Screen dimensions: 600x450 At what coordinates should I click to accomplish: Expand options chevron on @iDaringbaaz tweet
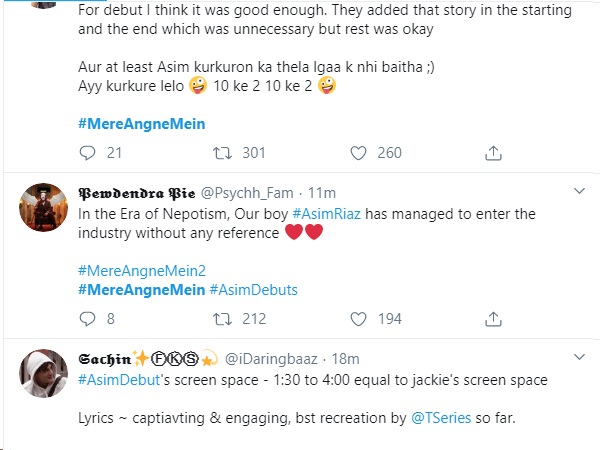point(580,357)
